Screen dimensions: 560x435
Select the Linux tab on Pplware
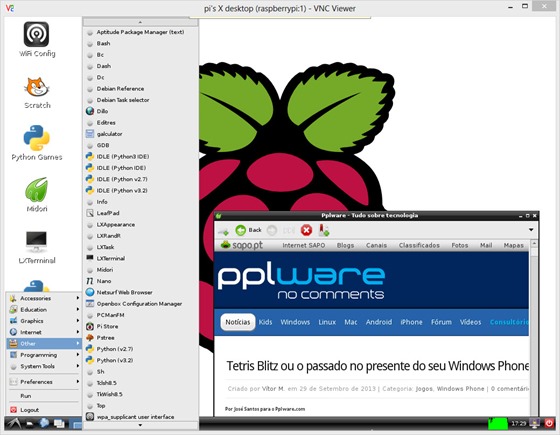(327, 322)
